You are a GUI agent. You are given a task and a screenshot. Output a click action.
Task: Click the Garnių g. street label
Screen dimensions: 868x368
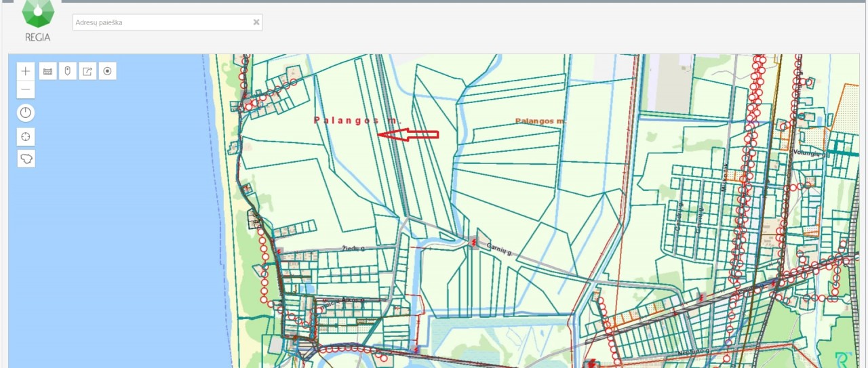tap(498, 249)
